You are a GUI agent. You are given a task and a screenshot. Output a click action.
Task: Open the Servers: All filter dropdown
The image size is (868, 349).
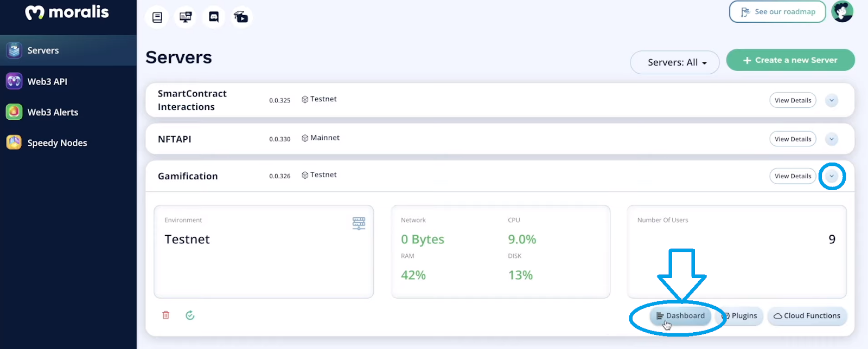pos(675,62)
